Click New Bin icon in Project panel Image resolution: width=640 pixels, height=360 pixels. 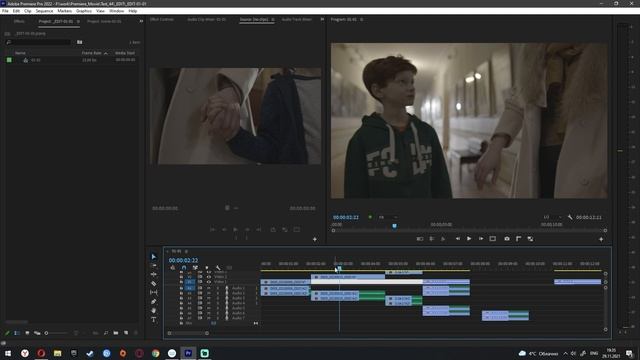[x=116, y=333]
